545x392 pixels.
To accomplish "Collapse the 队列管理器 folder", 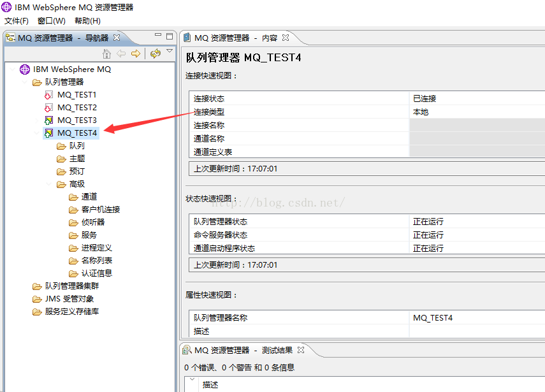I will pos(25,82).
